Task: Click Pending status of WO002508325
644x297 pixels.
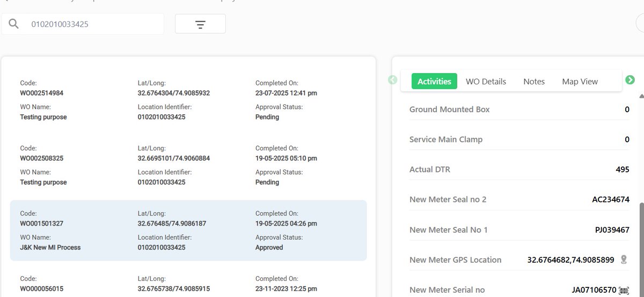Action: [267, 183]
